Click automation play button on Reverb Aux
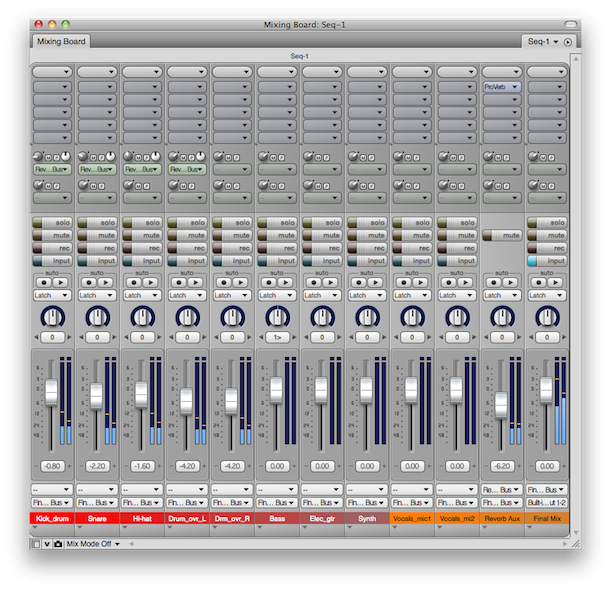The image size is (611, 590). pyautogui.click(x=510, y=283)
